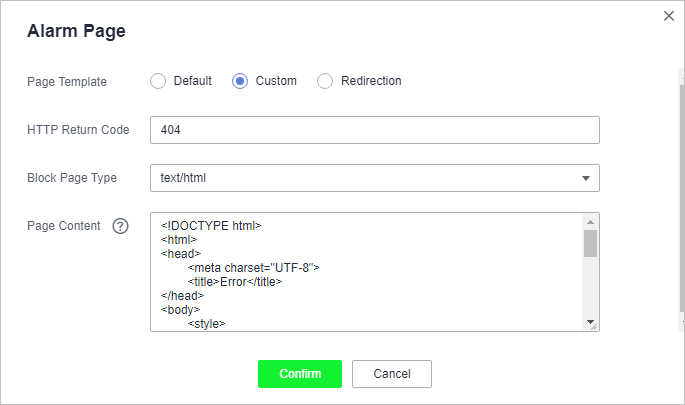The image size is (685, 405).
Task: Select the Redirection page template radio
Action: click(x=325, y=81)
